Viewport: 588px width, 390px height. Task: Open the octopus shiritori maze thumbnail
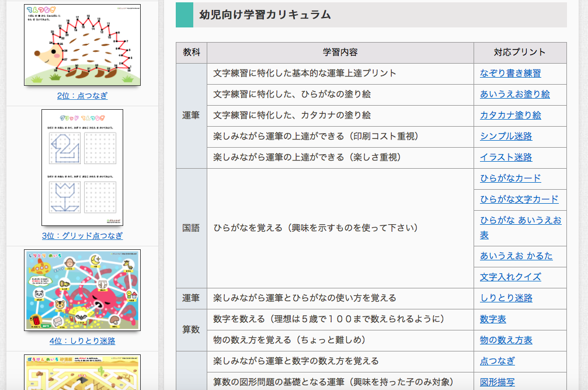coord(82,290)
